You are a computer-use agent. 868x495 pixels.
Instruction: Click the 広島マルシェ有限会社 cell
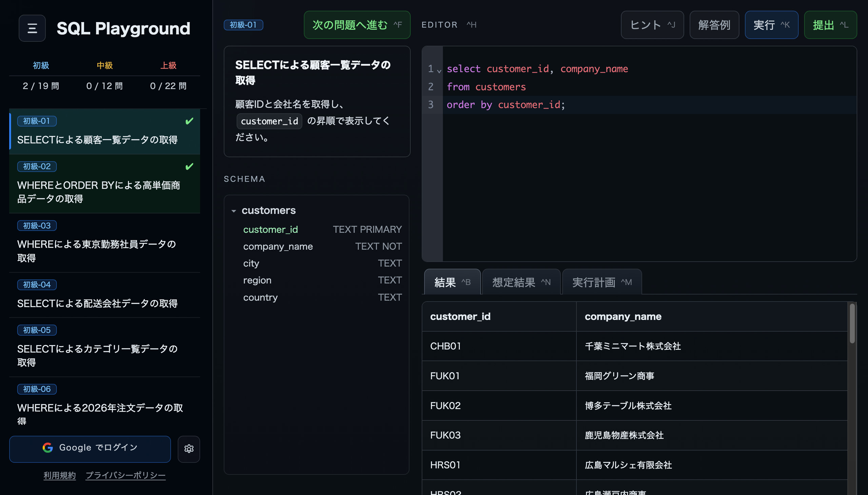tap(712, 465)
